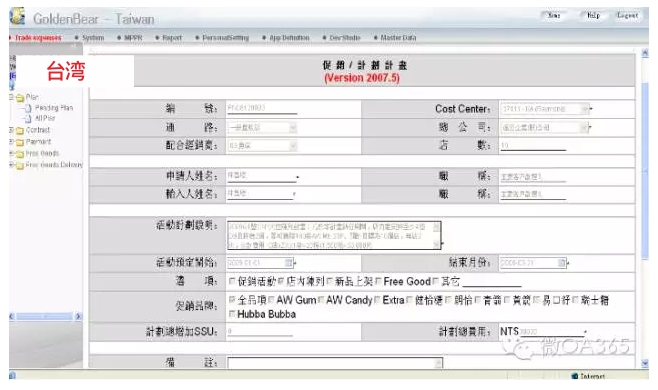Click the page scrollbar up arrow
This screenshot has height=390, width=658.
click(645, 52)
